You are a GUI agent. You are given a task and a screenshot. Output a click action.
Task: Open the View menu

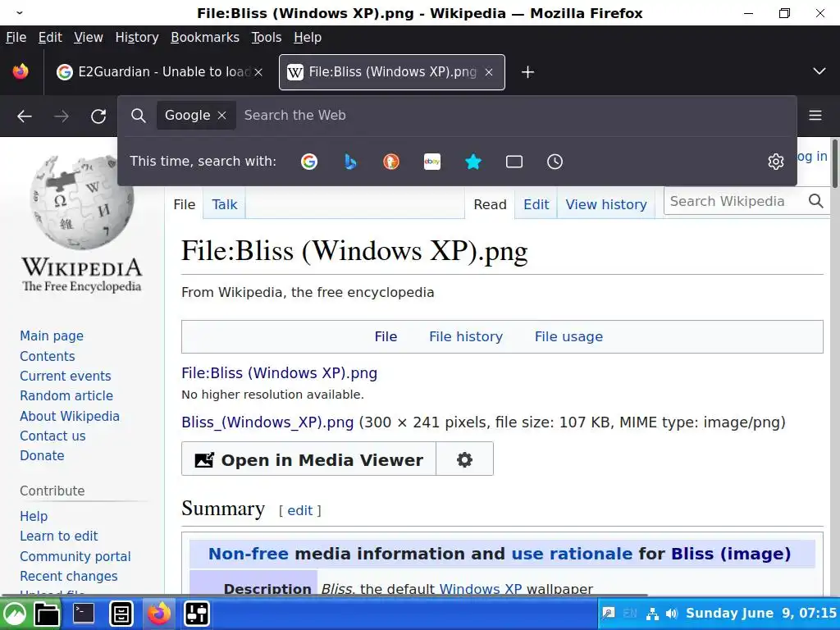[89, 38]
